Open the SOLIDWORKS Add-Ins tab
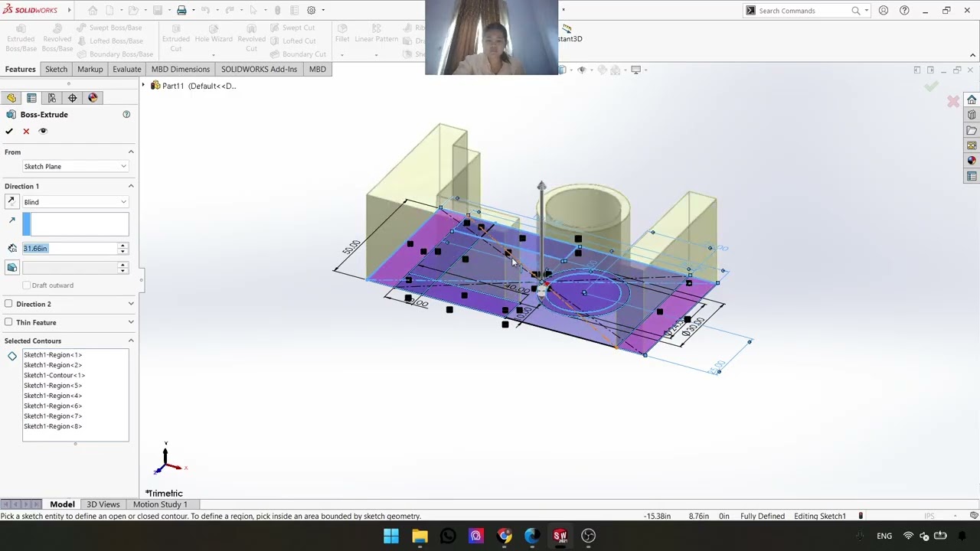The height and width of the screenshot is (551, 980). [x=259, y=69]
